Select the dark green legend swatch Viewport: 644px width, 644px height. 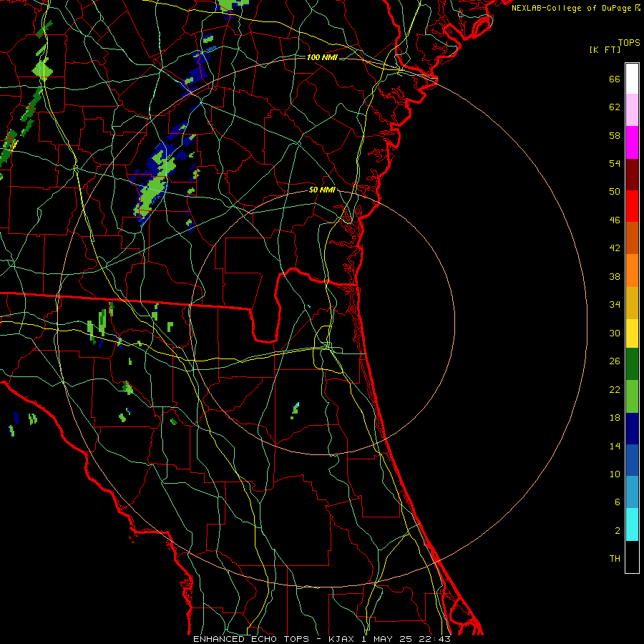(x=632, y=364)
